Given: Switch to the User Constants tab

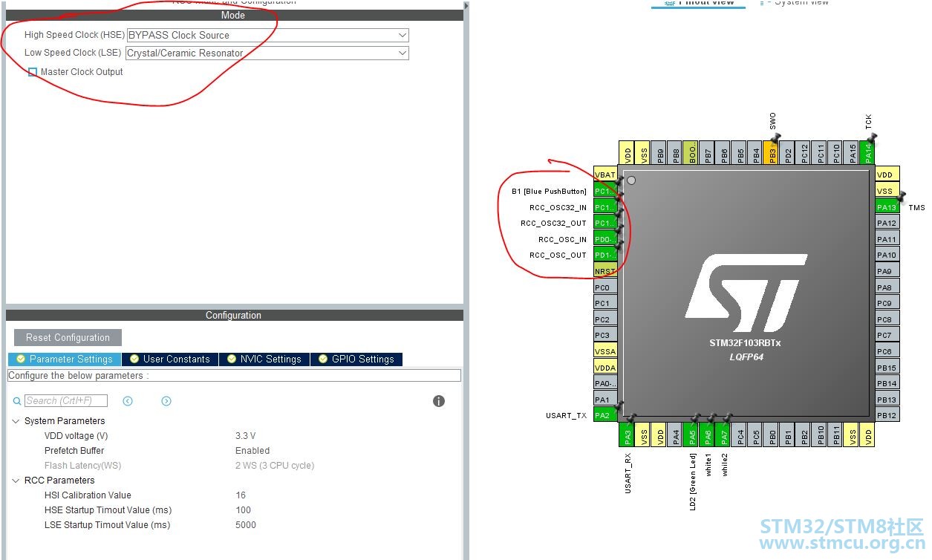Looking at the screenshot, I should (x=170, y=359).
